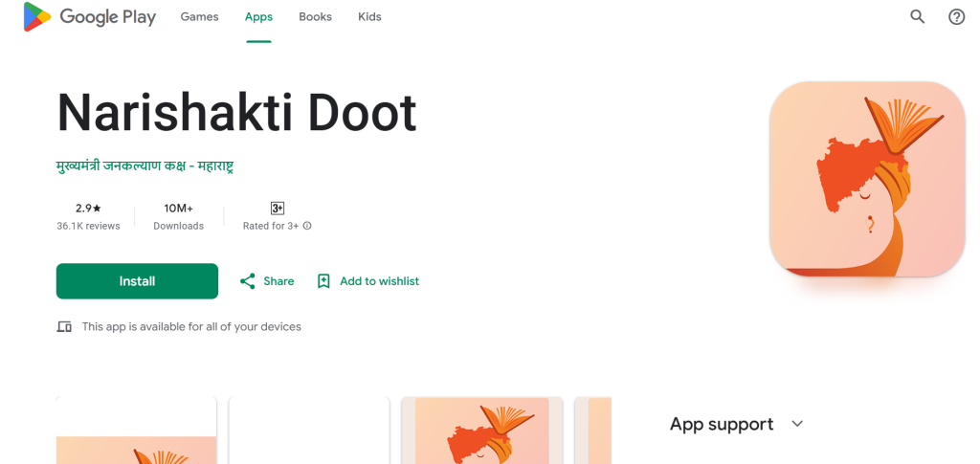Click the Share button label
Image resolution: width=980 pixels, height=464 pixels.
point(278,281)
